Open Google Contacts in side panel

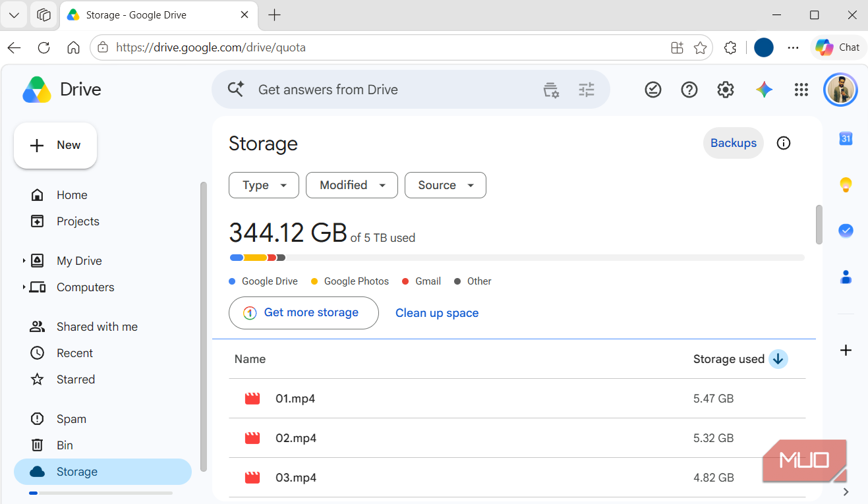pyautogui.click(x=846, y=277)
